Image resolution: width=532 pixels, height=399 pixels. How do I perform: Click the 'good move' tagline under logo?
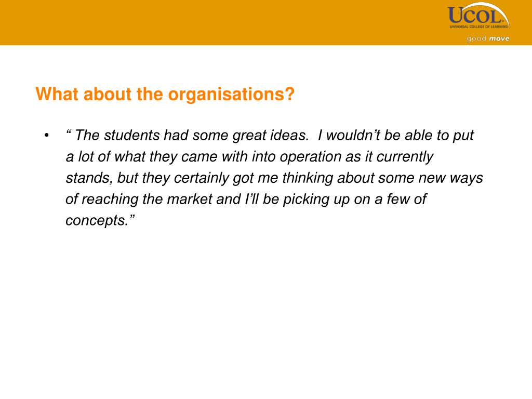(x=488, y=38)
